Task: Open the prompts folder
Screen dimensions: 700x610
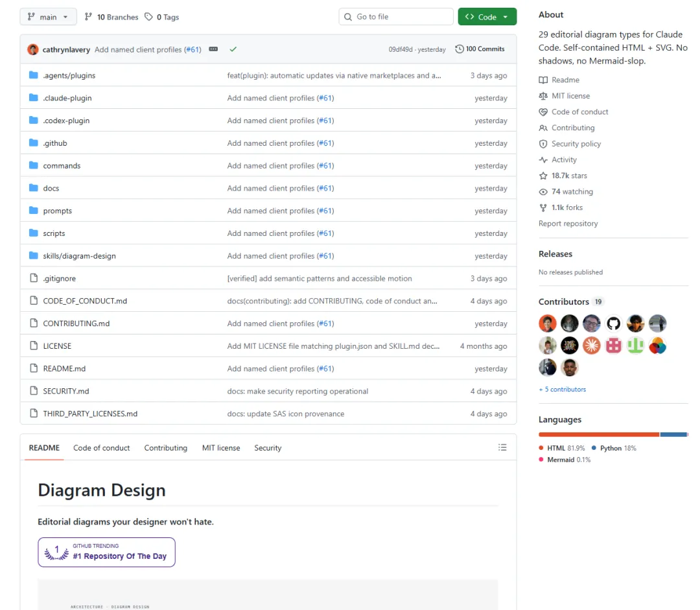Action: click(57, 210)
